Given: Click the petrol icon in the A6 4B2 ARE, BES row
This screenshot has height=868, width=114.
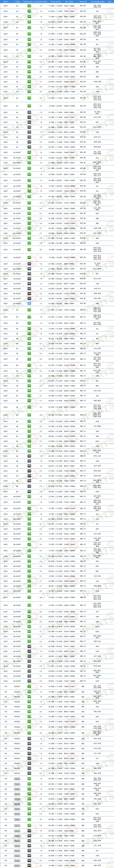Looking at the screenshot, I should [29, 401].
